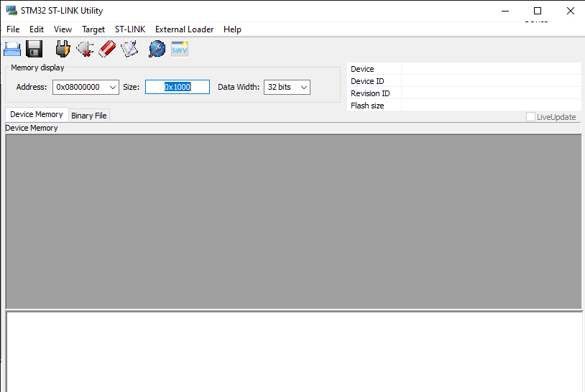
Task: Open the File menu
Action: (13, 29)
